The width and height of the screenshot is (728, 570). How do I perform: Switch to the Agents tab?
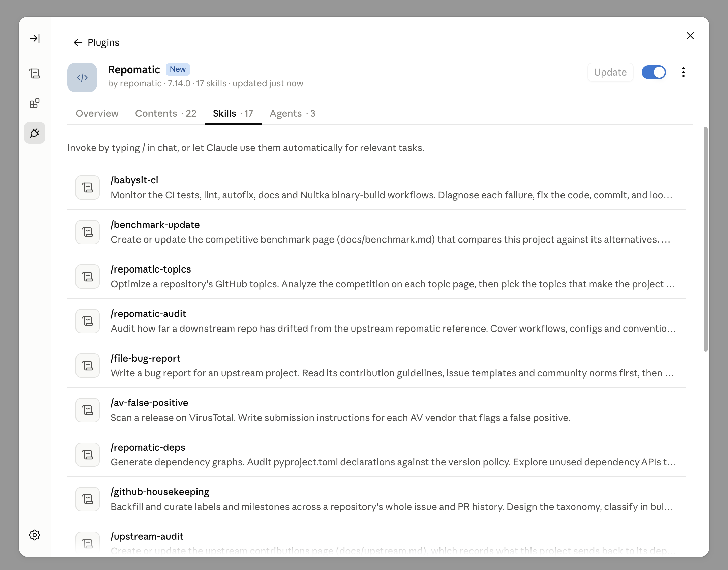[x=293, y=113]
